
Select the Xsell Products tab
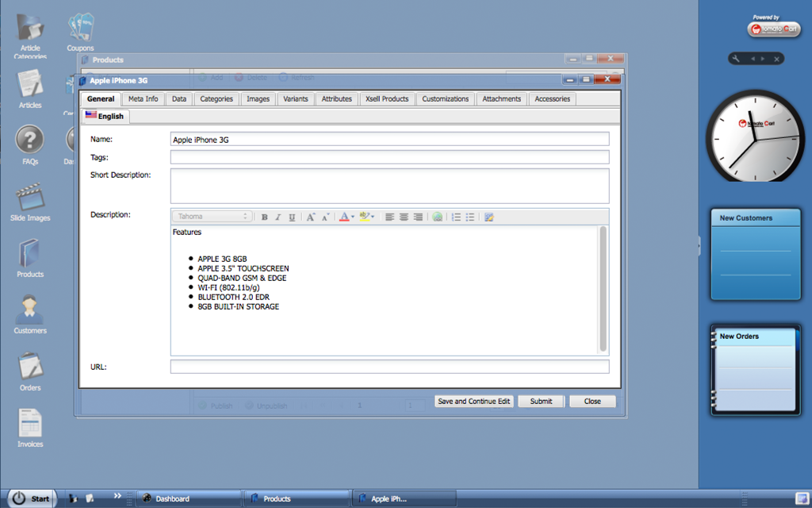[387, 99]
